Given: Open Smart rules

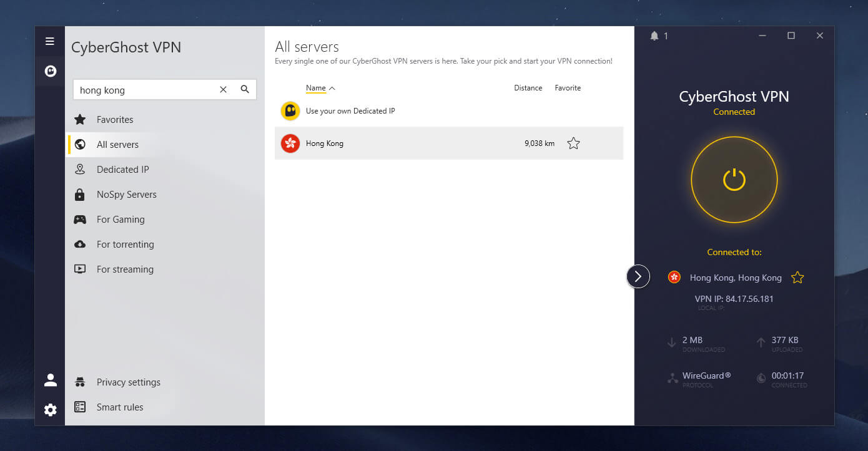Looking at the screenshot, I should pos(120,407).
